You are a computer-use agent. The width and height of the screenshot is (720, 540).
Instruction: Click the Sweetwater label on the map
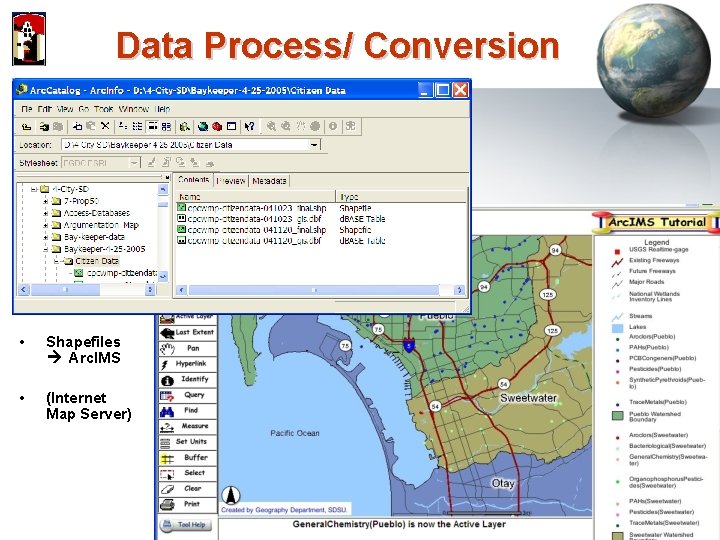528,398
